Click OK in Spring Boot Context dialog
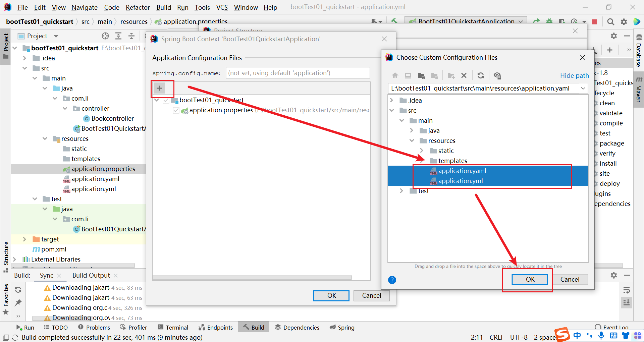 [x=331, y=295]
